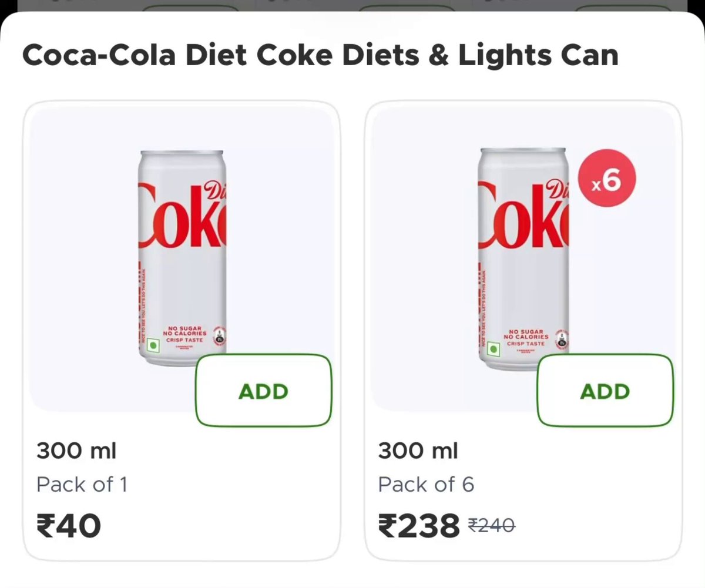Image resolution: width=705 pixels, height=588 pixels.
Task: Add the Pack of 1 Diet Coke
Action: click(x=264, y=391)
